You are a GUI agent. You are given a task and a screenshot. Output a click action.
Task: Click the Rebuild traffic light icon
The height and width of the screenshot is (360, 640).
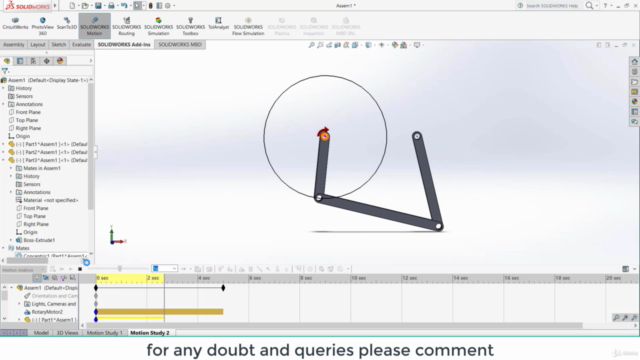click(x=151, y=6)
